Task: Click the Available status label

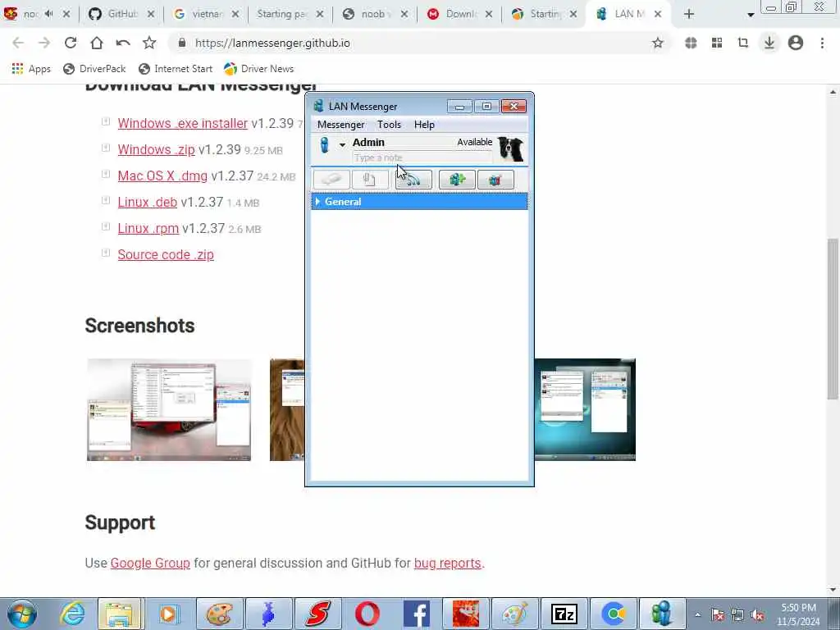Action: pos(475,142)
